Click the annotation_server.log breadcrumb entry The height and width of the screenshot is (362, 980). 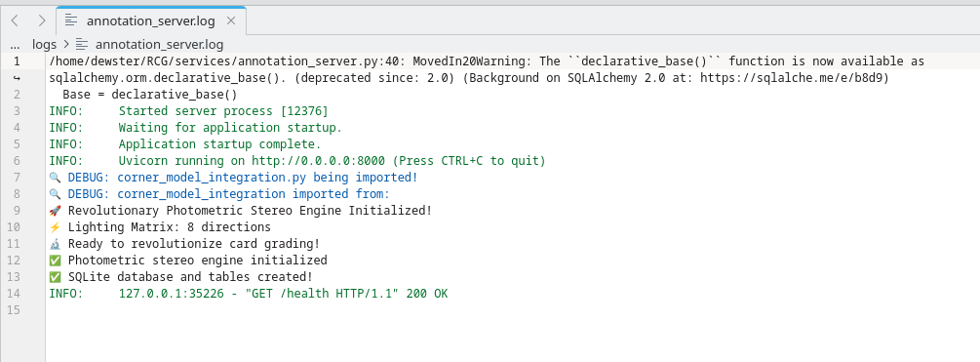click(159, 45)
